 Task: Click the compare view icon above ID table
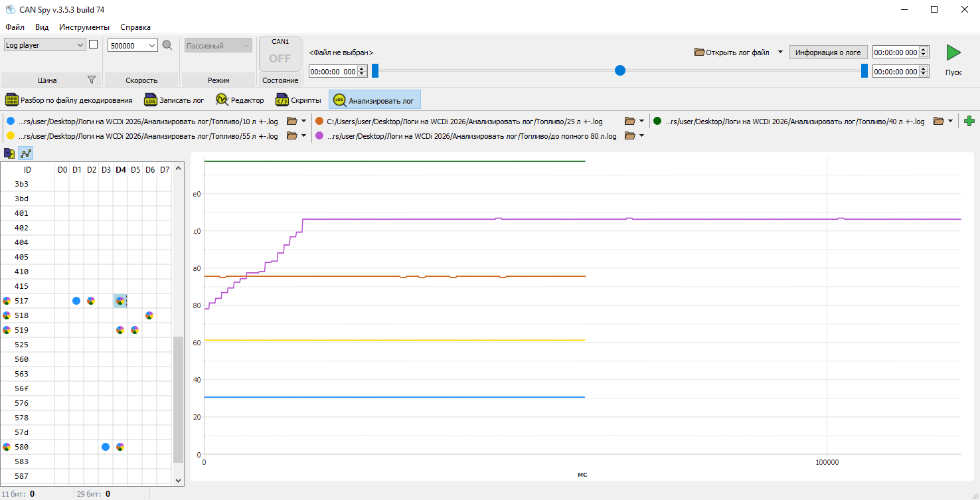click(10, 153)
